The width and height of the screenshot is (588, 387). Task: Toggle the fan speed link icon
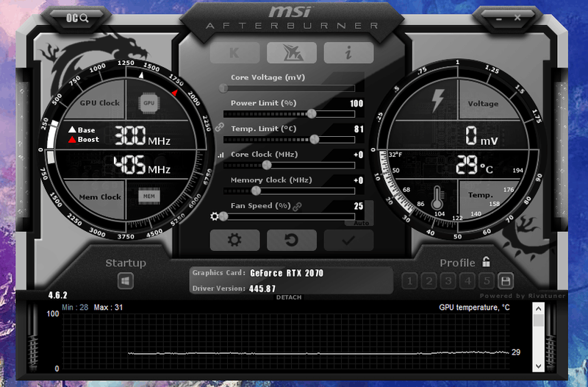(x=297, y=207)
